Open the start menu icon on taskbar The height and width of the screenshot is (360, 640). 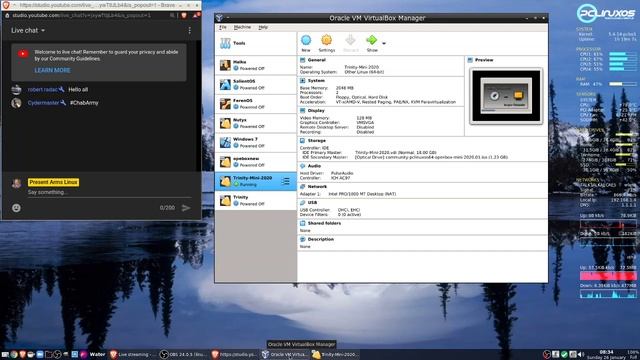point(5,354)
